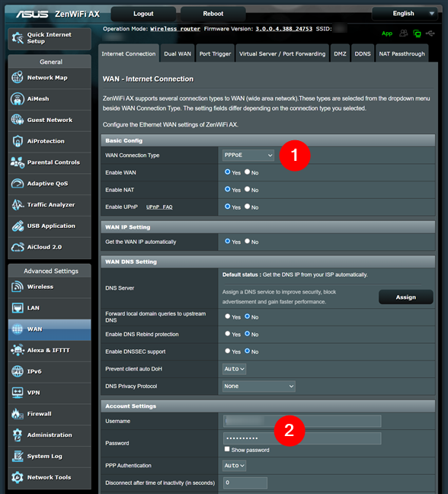The height and width of the screenshot is (494, 448).
Task: Set Enable NAT to No
Action: (x=248, y=189)
